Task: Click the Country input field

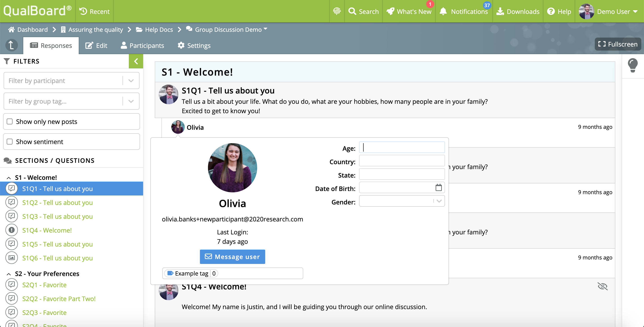Action: tap(402, 161)
